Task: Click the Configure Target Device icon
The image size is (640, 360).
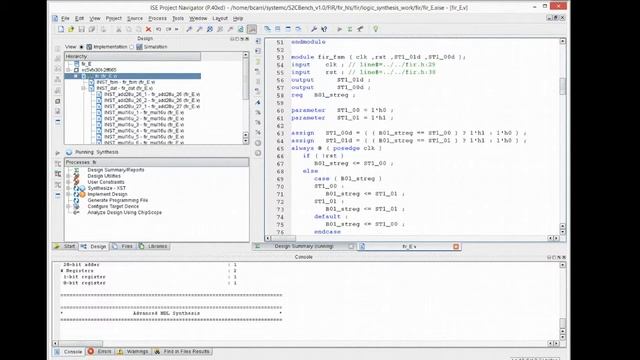Action: pos(76,207)
